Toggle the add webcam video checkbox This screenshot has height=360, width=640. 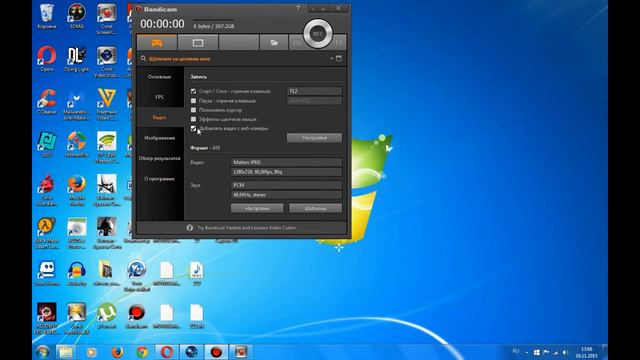click(x=193, y=128)
